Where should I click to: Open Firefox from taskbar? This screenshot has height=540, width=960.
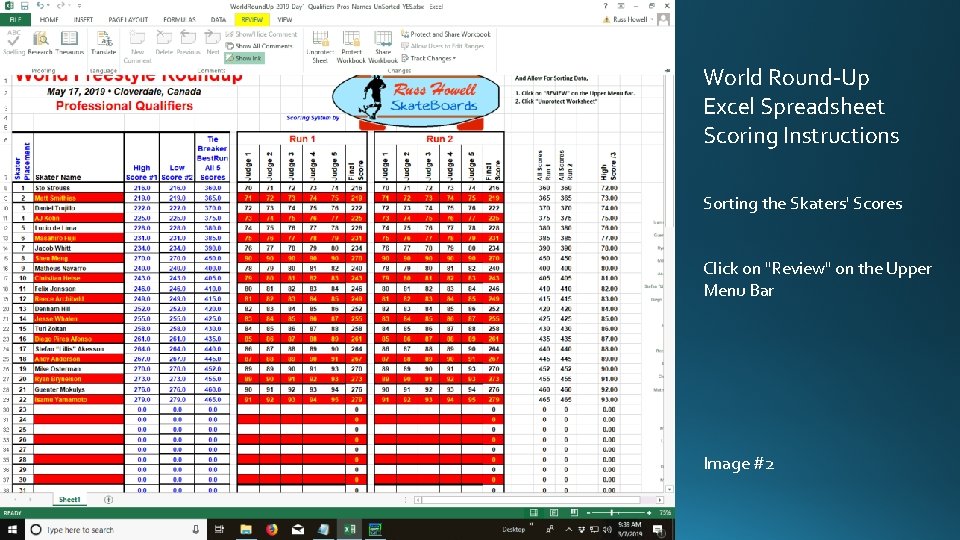[x=272, y=530]
